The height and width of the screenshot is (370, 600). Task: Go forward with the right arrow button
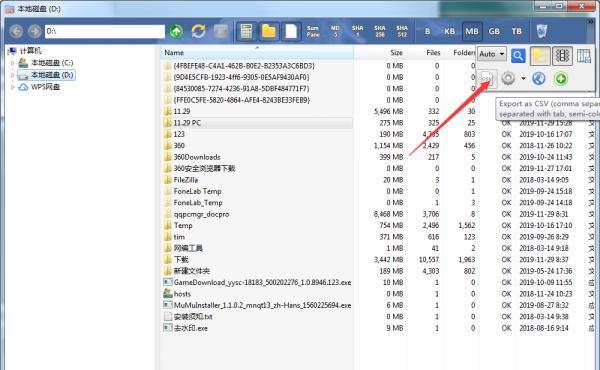coord(34,31)
